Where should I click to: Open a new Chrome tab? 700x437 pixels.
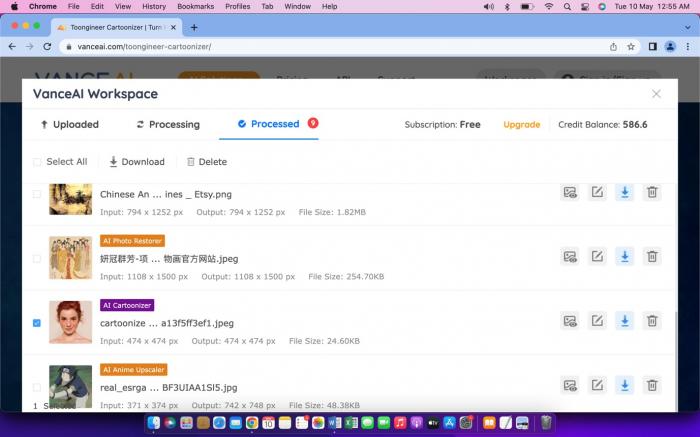coord(194,28)
